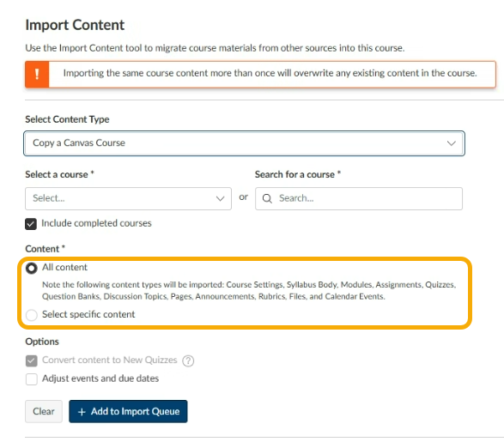504x442 pixels.
Task: Click the chevron in the Select a course field
Action: click(x=220, y=199)
